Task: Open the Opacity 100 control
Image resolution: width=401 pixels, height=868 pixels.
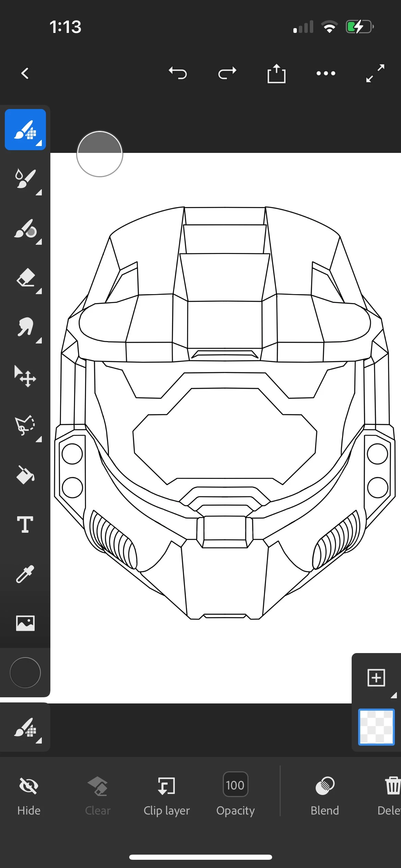Action: coord(235,794)
